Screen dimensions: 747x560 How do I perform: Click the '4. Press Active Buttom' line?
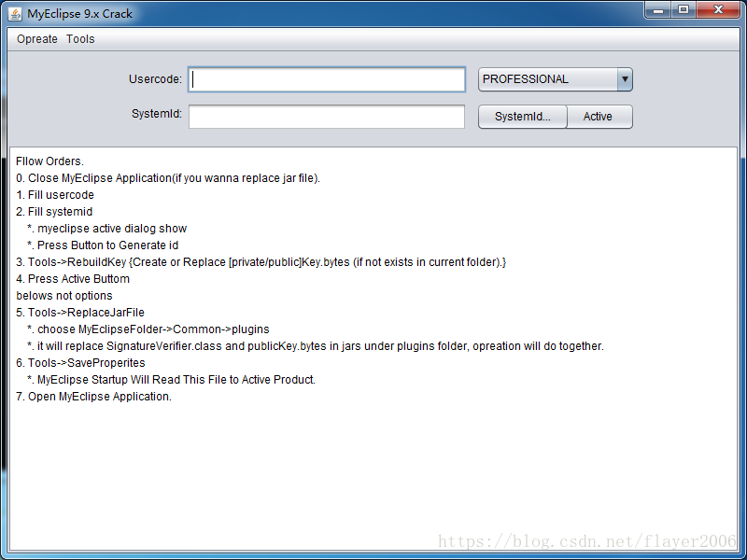[73, 278]
